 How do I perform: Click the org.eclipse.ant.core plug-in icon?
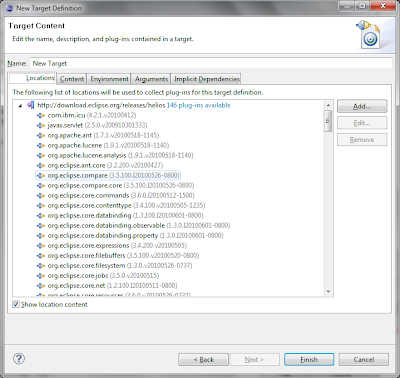[41, 165]
